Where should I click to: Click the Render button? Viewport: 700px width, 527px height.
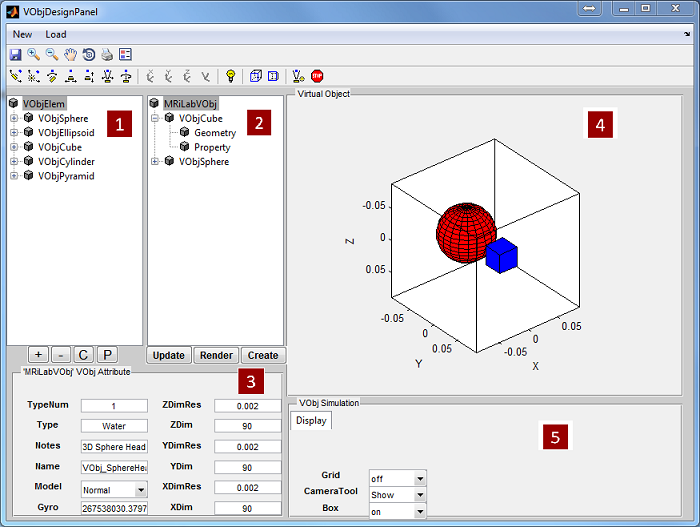(217, 356)
